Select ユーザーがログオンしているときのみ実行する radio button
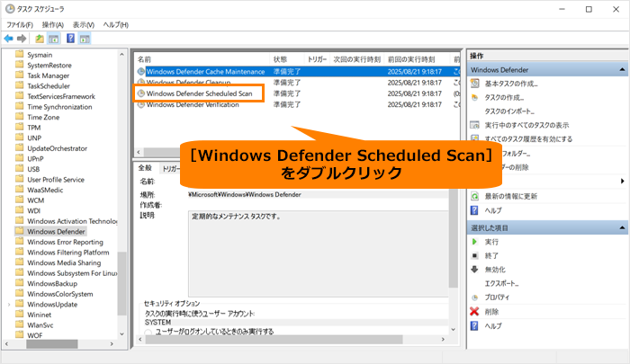Image resolution: width=630 pixels, height=364 pixels. click(x=148, y=333)
